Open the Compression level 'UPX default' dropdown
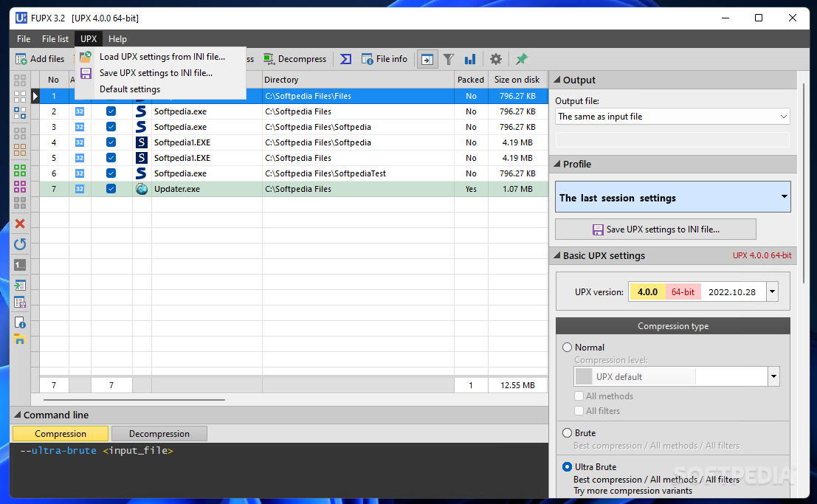 pos(676,376)
